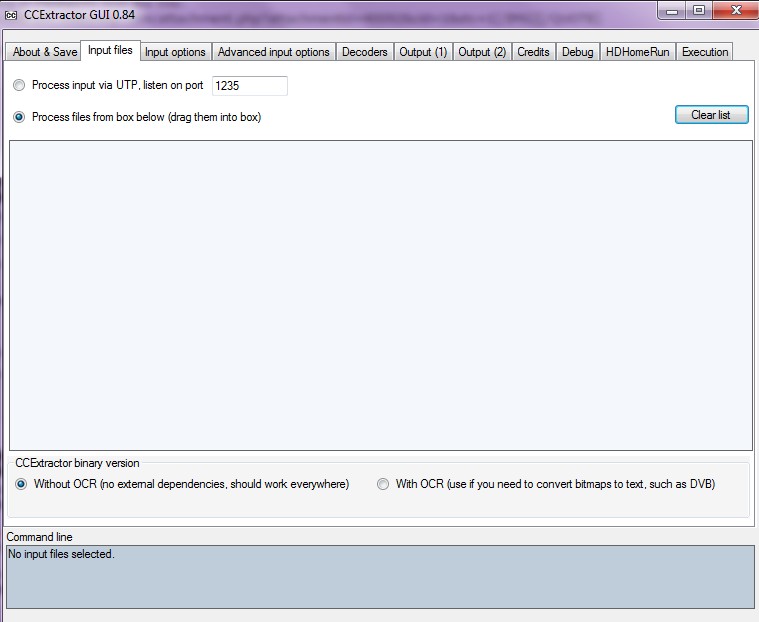Click the Command line output box
759x622 pixels.
point(380,577)
